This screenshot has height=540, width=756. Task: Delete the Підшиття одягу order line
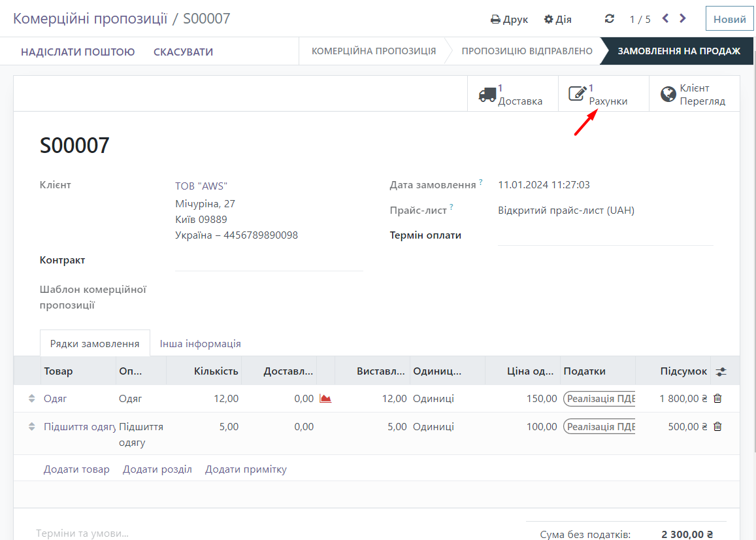tap(717, 426)
